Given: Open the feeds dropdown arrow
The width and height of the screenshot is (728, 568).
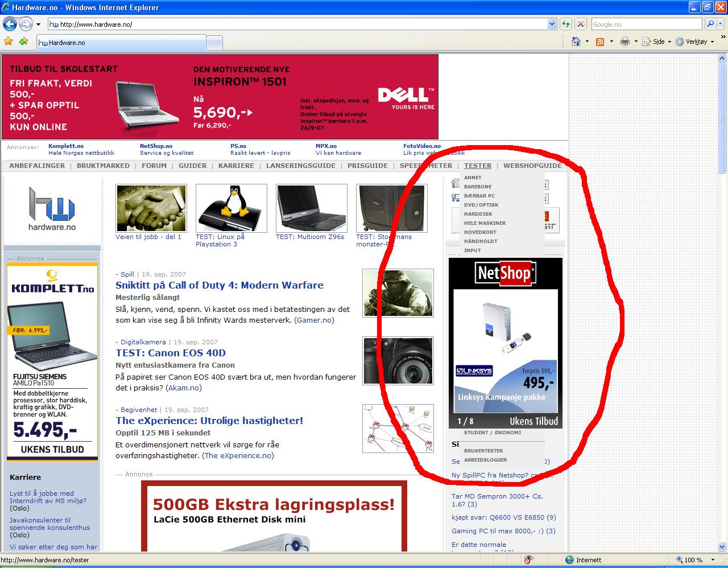Looking at the screenshot, I should pyautogui.click(x=611, y=42).
